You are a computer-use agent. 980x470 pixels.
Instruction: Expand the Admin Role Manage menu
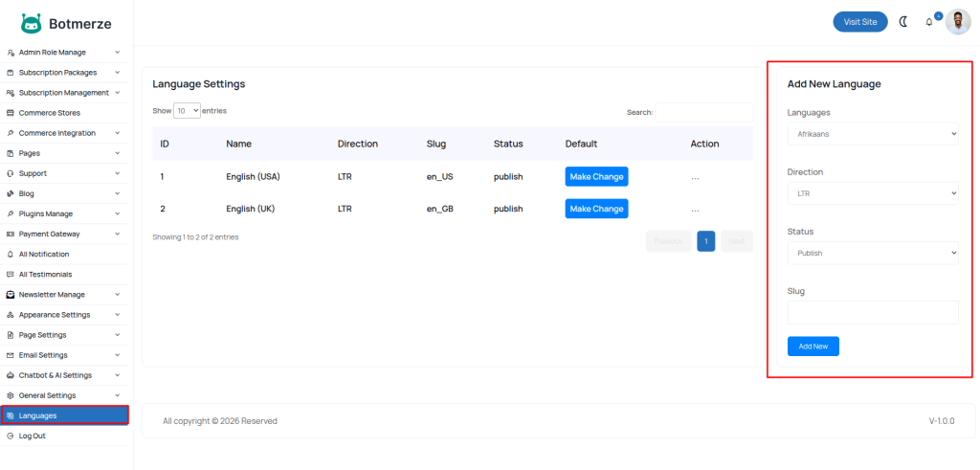pyautogui.click(x=64, y=53)
